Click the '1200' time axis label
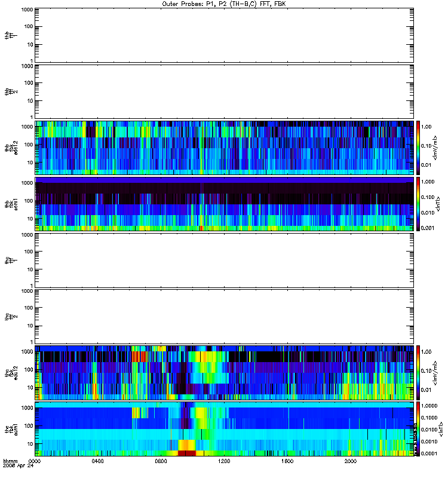 click(x=224, y=461)
